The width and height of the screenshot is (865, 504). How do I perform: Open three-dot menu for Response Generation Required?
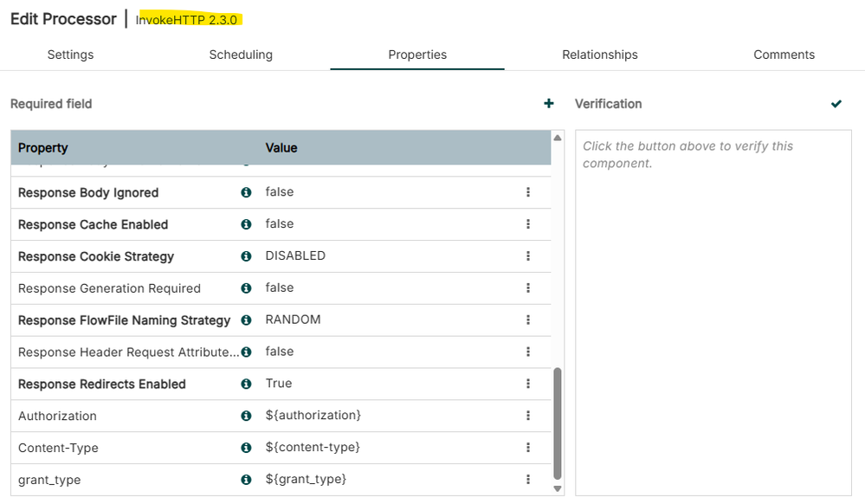528,288
